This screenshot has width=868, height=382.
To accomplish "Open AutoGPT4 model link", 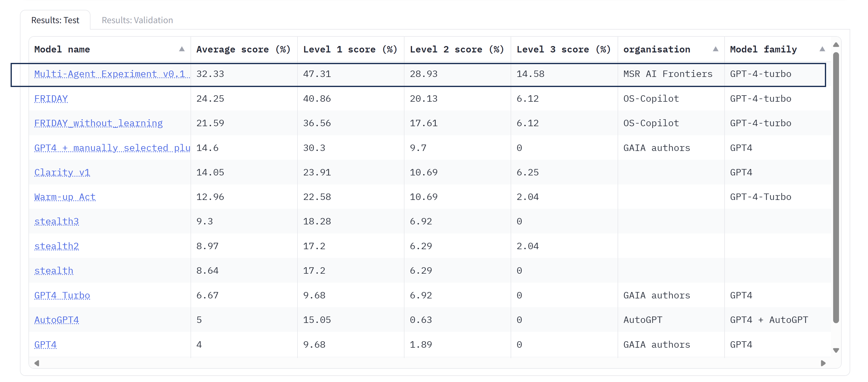I will point(57,320).
